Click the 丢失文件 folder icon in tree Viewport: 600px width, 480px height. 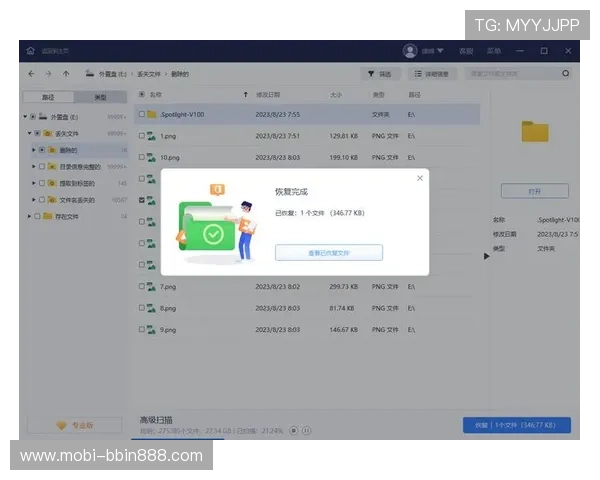[x=47, y=133]
